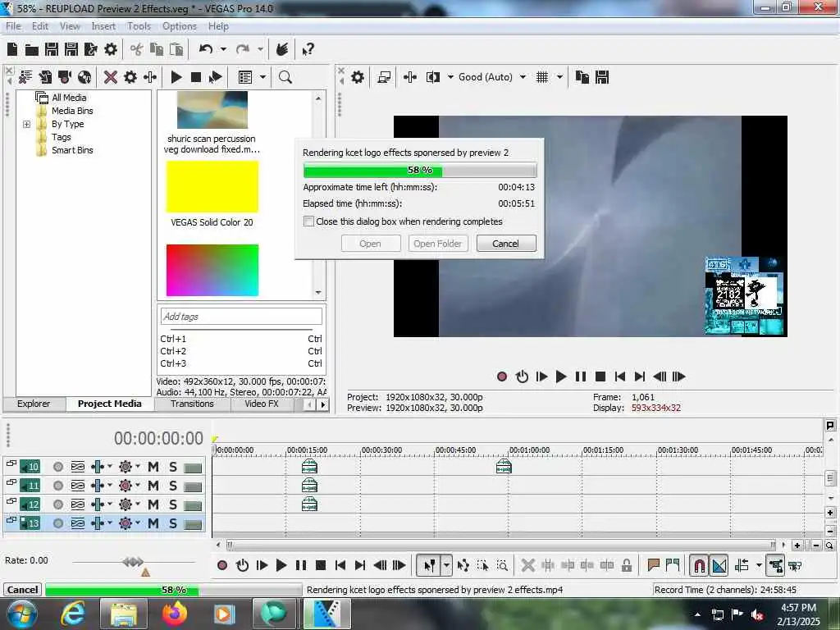Toggle bypass motion blur on track 11
This screenshot has width=840, height=630.
tap(78, 486)
